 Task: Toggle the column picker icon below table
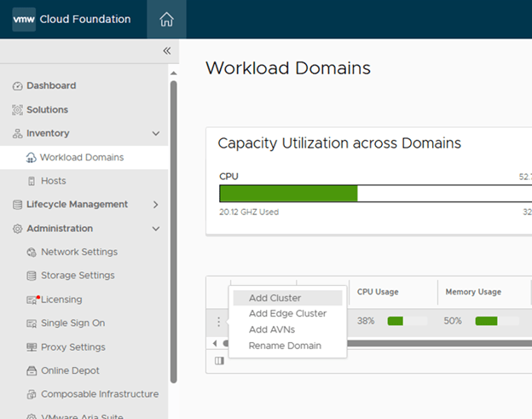click(x=219, y=361)
